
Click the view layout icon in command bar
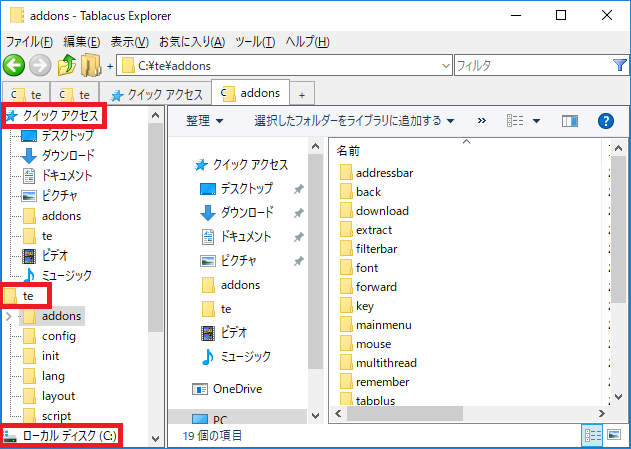point(515,121)
